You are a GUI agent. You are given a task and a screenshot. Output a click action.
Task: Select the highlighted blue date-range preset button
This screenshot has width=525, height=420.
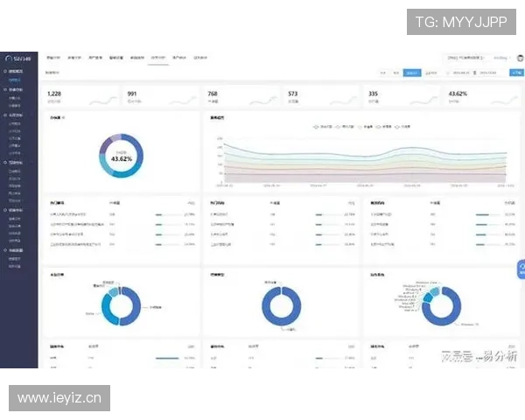411,73
